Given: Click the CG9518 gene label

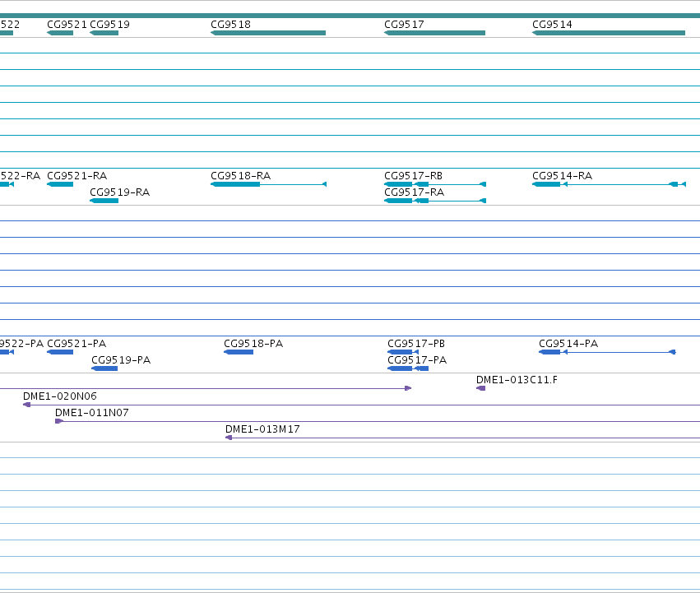Looking at the screenshot, I should 231,25.
